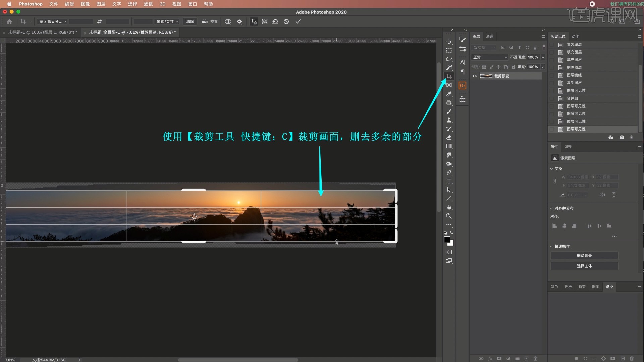Select the Magic Wand tool
The width and height of the screenshot is (644, 362).
pos(449,68)
